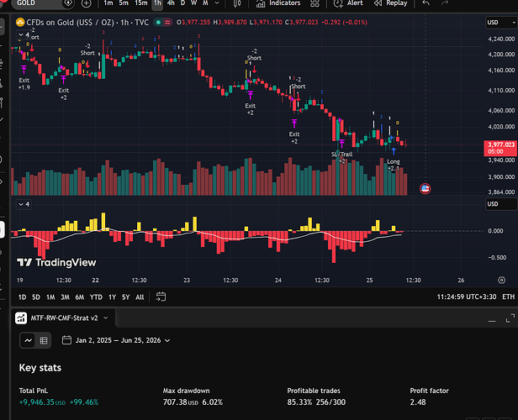
Task: Select the D daily timeframe
Action: [182, 3]
